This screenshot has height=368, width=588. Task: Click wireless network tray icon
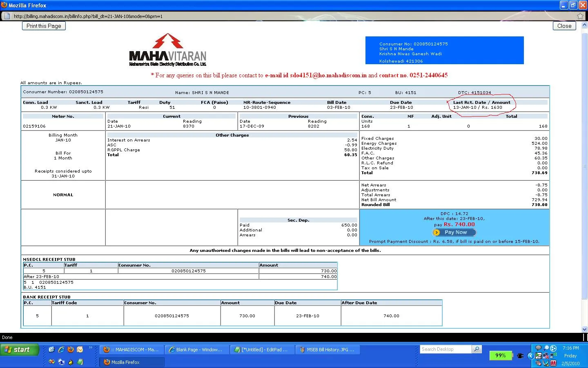(553, 356)
